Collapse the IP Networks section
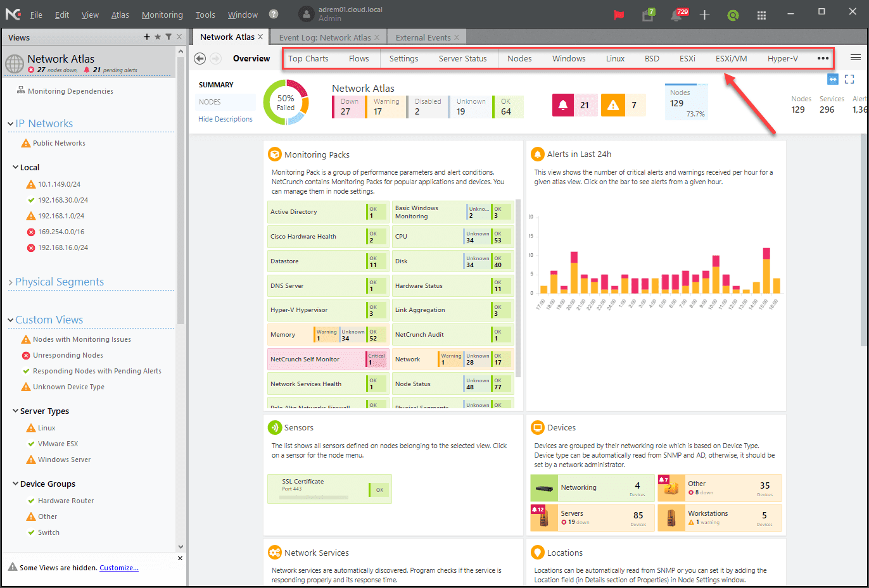The height and width of the screenshot is (588, 869). [x=11, y=123]
